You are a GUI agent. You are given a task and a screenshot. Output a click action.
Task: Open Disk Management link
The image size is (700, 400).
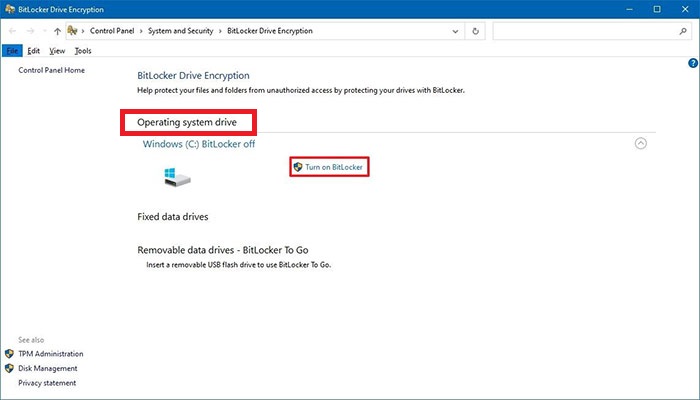48,368
